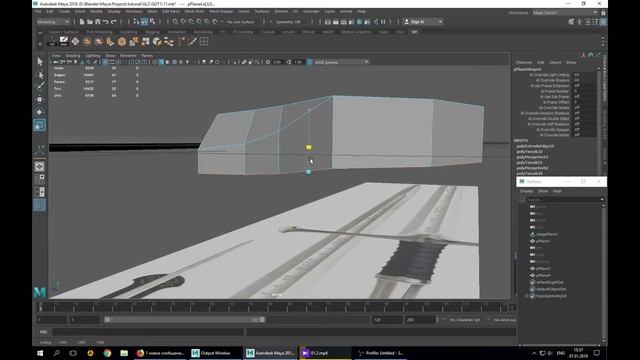Image resolution: width=640 pixels, height=360 pixels.
Task: Open the Mesh Tools menu
Action: point(194,11)
